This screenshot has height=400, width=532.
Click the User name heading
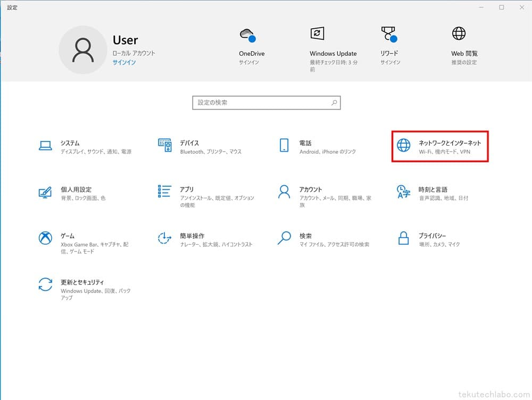pos(126,40)
